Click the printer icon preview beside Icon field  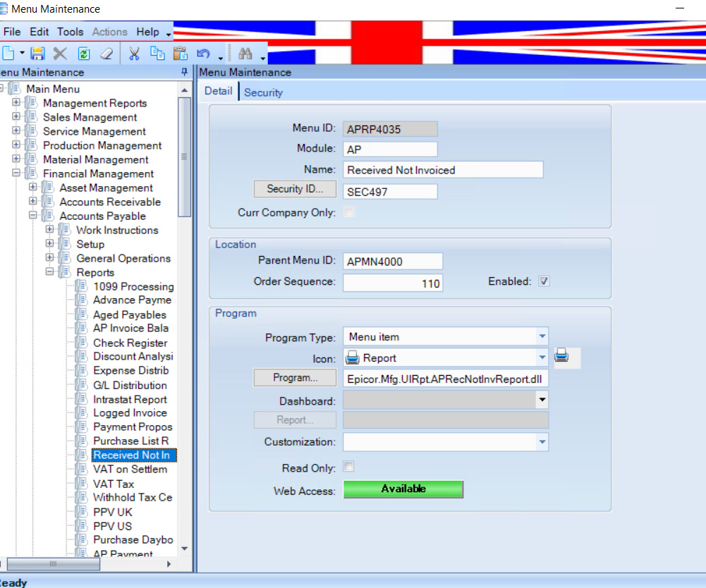[x=561, y=355]
